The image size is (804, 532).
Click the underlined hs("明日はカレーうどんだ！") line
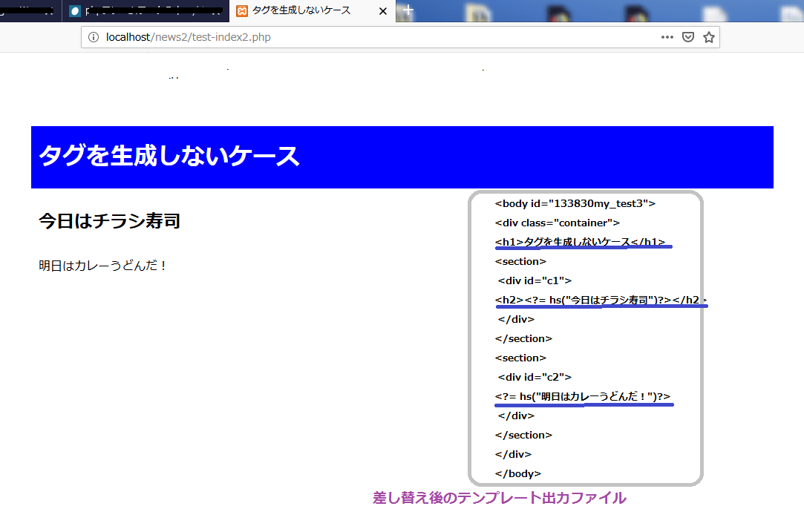(x=583, y=396)
